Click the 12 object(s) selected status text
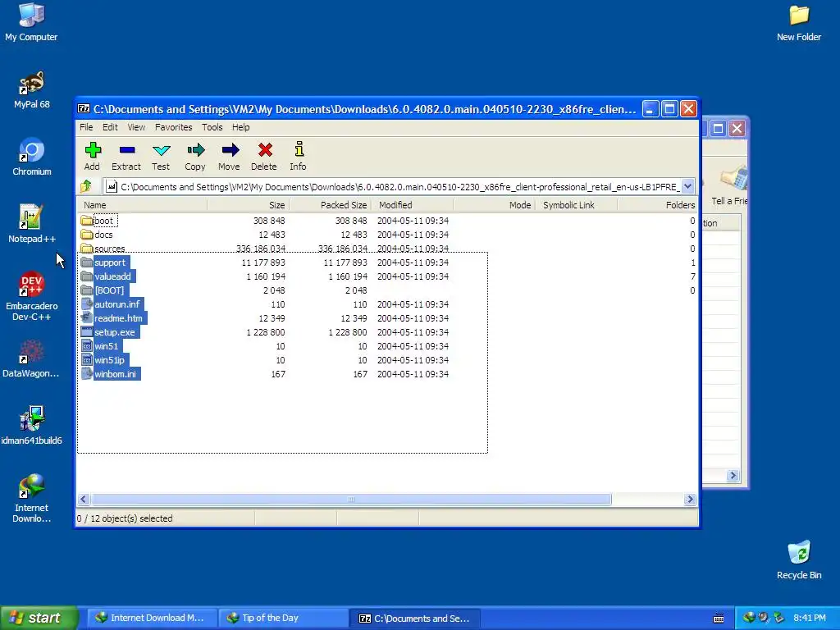Viewport: 840px width, 630px height. [125, 518]
